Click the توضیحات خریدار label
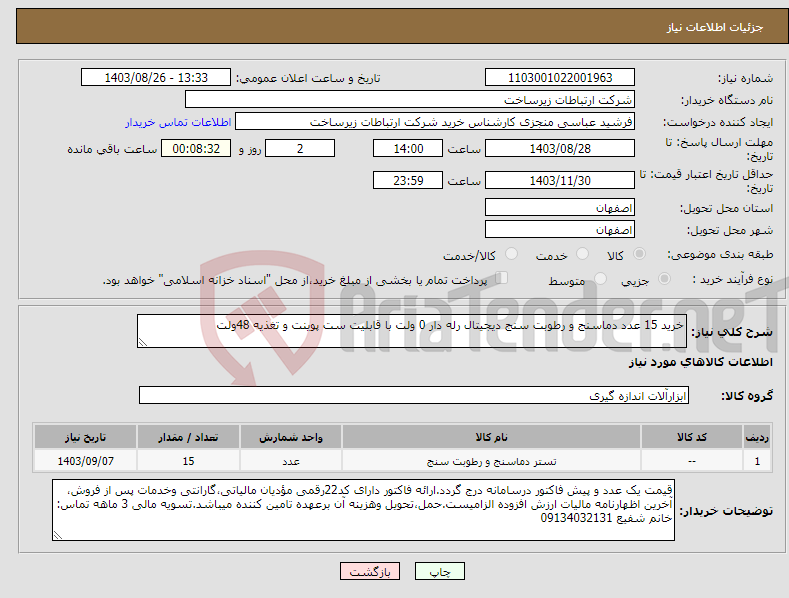Image resolution: width=789 pixels, height=598 pixels. coord(726,511)
